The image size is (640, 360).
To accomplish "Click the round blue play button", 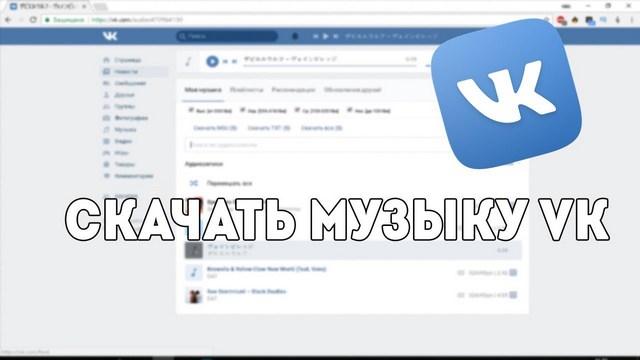I will (212, 61).
